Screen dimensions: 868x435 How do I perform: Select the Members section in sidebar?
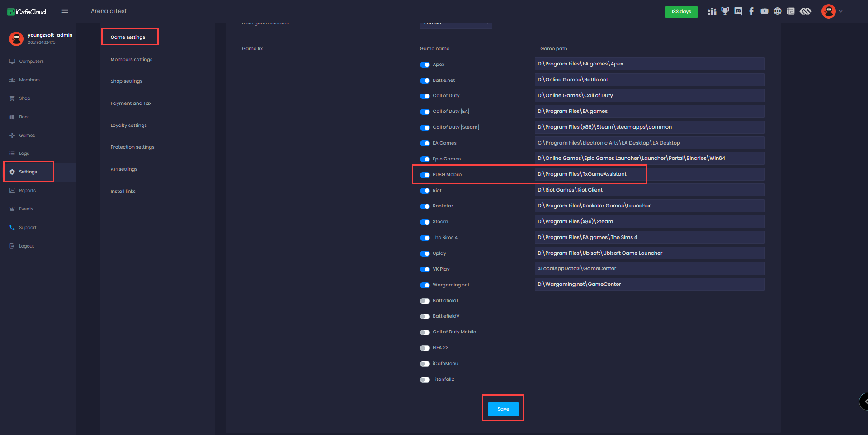[30, 80]
